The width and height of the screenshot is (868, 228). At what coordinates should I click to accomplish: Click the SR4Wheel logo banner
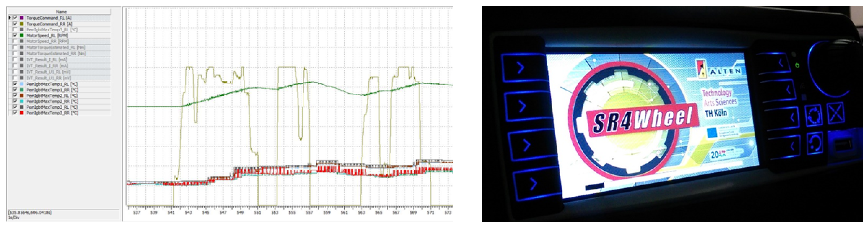pos(643,120)
